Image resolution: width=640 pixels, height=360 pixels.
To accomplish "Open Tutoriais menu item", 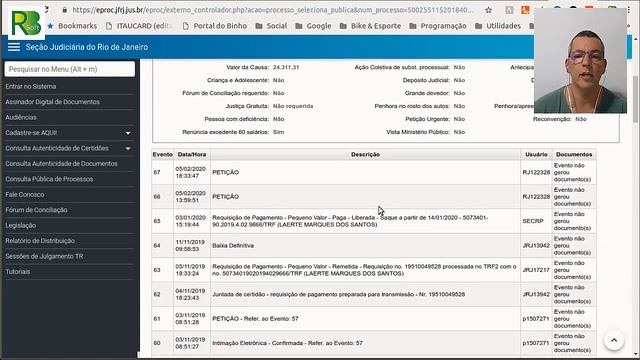I will (x=18, y=272).
